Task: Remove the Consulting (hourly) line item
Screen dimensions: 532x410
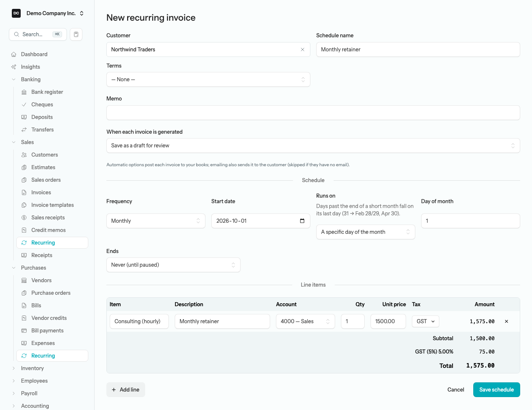Action: coord(507,321)
